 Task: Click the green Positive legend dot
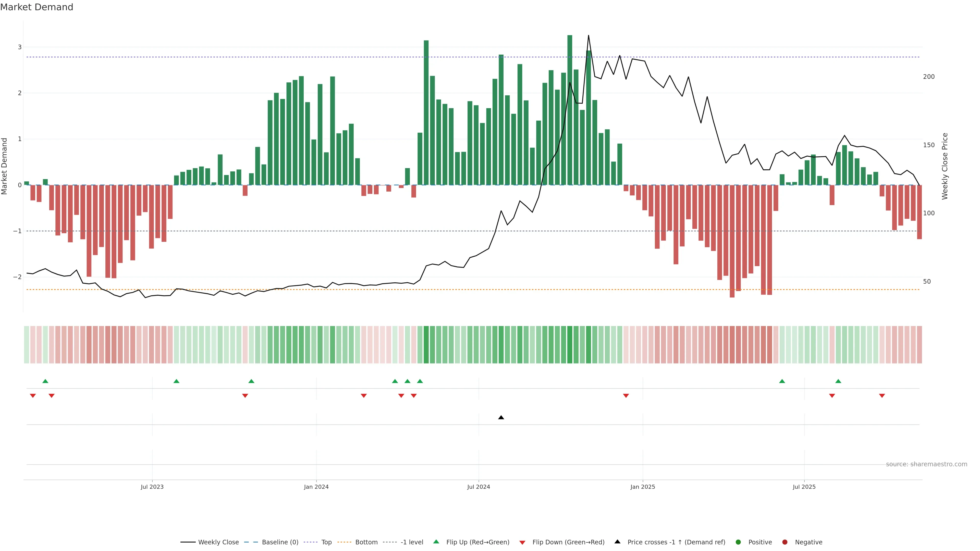point(738,542)
